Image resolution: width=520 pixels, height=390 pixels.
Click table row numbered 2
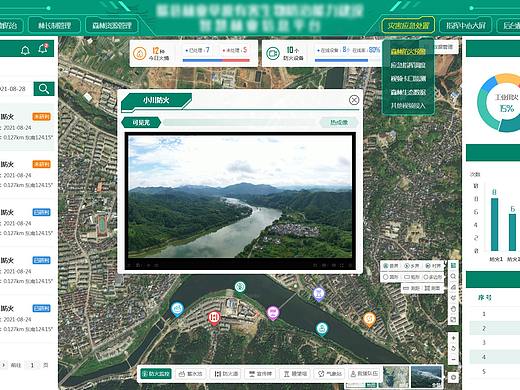(495, 328)
